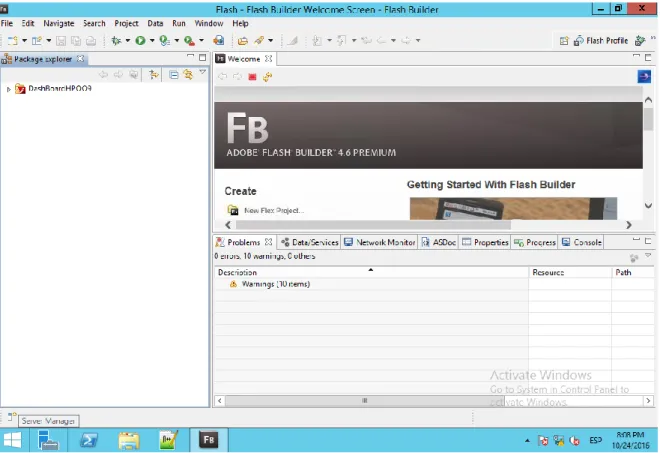Image resolution: width=660 pixels, height=453 pixels.
Task: Click the blue Go arrow in Welcome
Action: tap(644, 77)
